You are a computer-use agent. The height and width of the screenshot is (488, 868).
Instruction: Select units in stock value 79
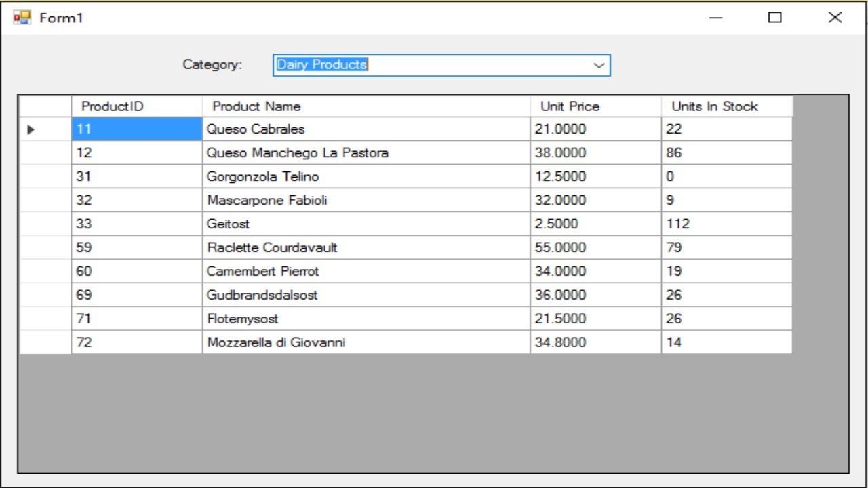pos(727,247)
